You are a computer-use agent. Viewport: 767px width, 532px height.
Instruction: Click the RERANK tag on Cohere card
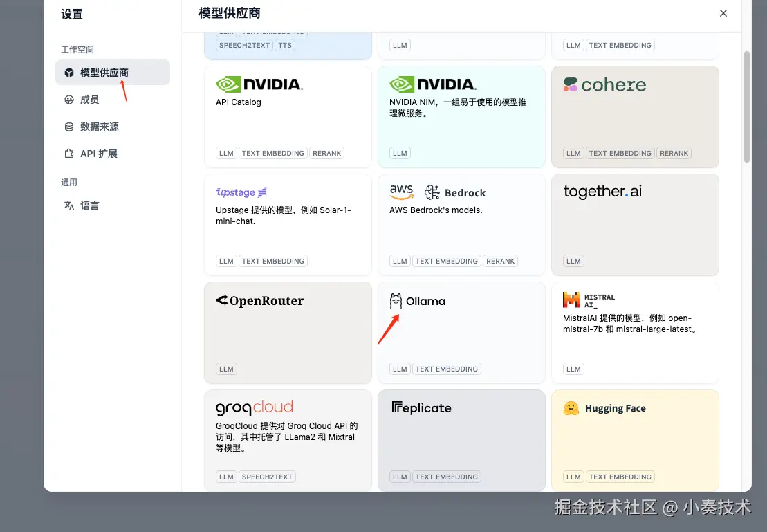[x=674, y=153]
